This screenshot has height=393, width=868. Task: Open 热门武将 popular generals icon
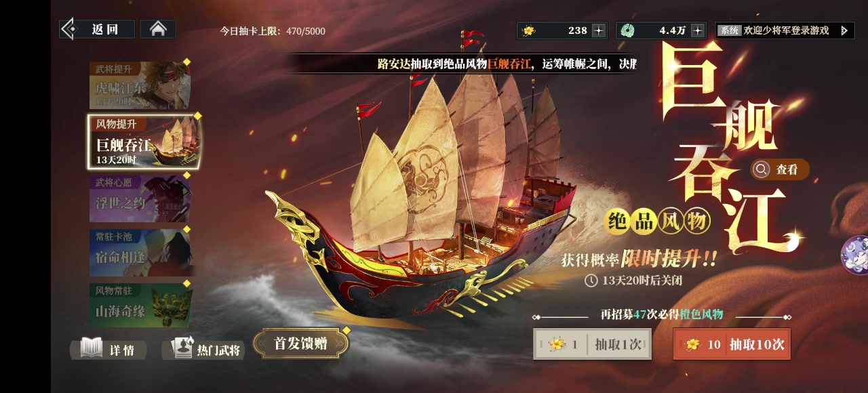point(204,350)
